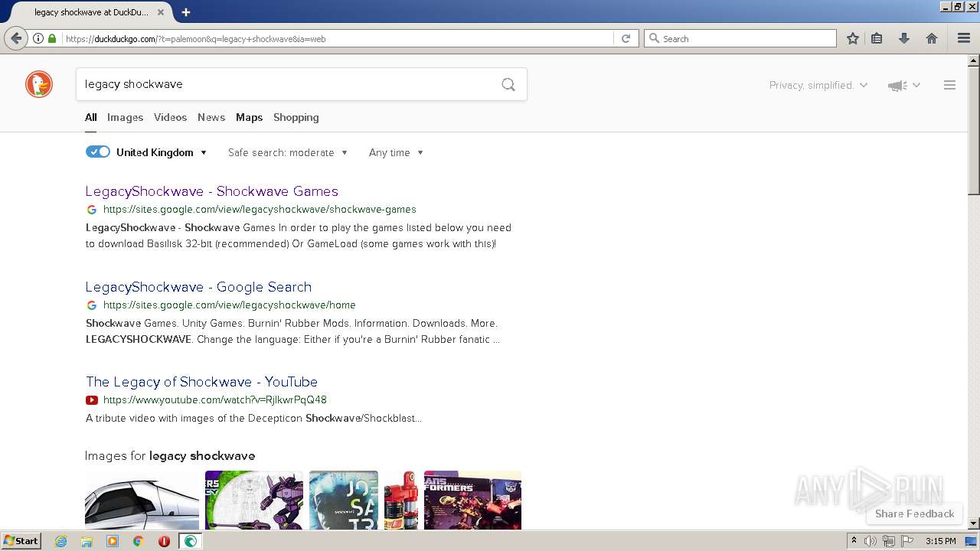Open the Transformers box image thumbnail
Image resolution: width=980 pixels, height=551 pixels.
pos(472,500)
